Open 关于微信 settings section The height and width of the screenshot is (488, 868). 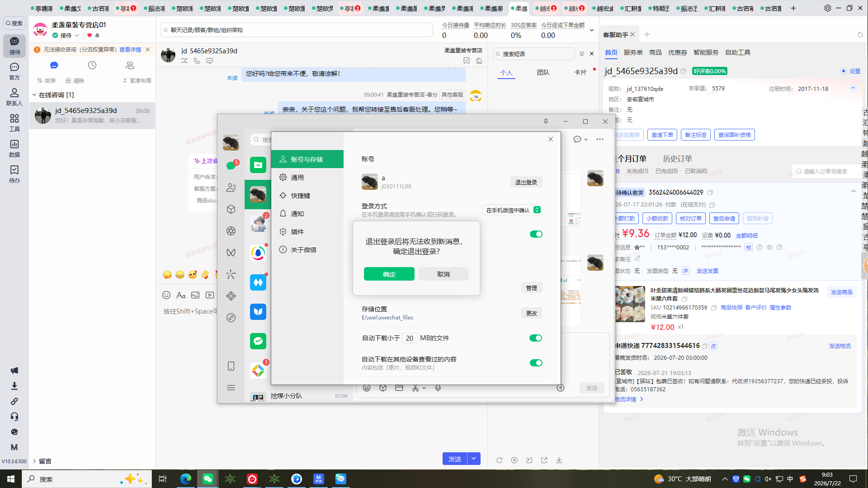click(307, 250)
